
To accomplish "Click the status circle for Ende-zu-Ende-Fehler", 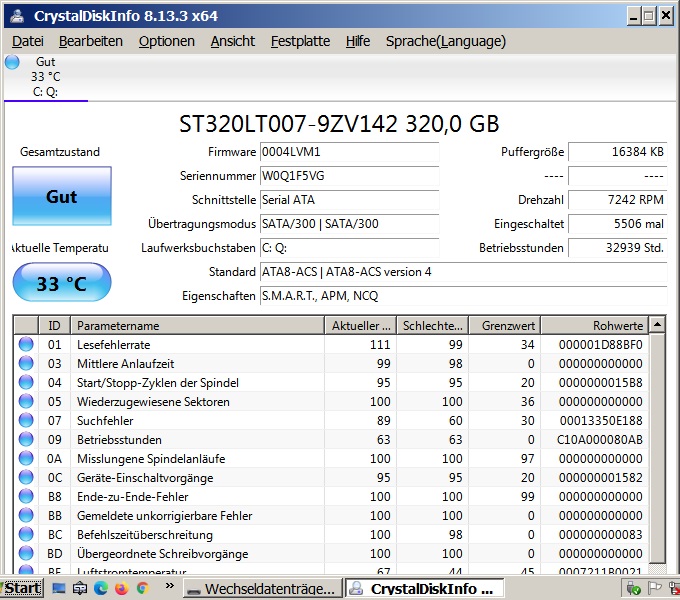I will tap(26, 496).
